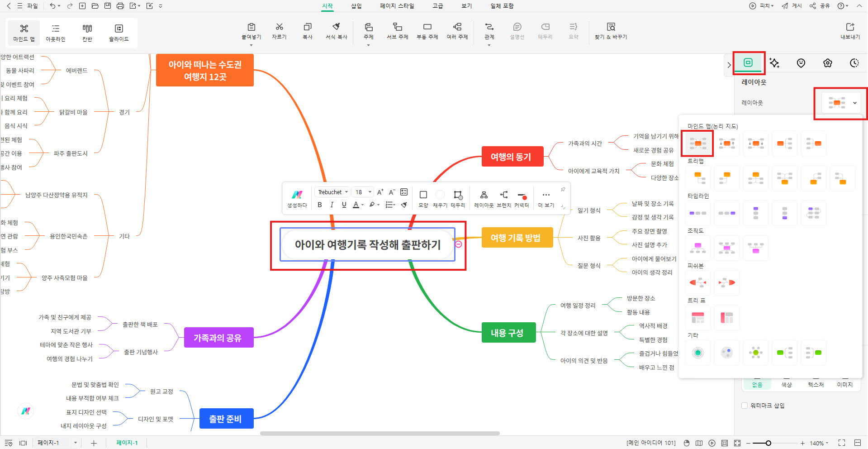Click the Border (테두리) icon in floating toolbar
868x449 pixels.
pos(458,195)
